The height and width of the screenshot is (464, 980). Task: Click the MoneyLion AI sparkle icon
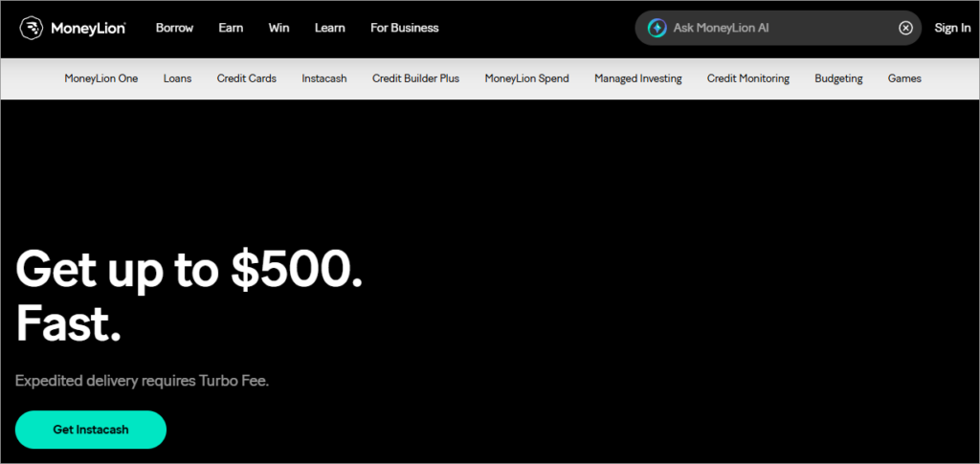[x=657, y=28]
